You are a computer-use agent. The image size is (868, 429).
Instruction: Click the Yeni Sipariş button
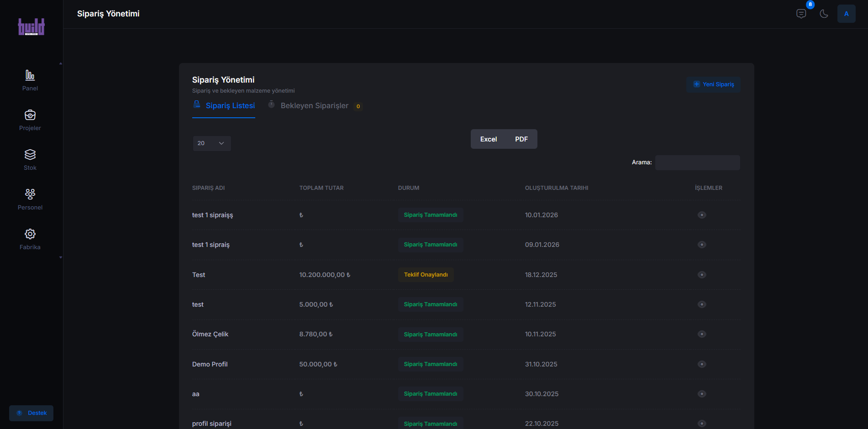[x=713, y=84]
